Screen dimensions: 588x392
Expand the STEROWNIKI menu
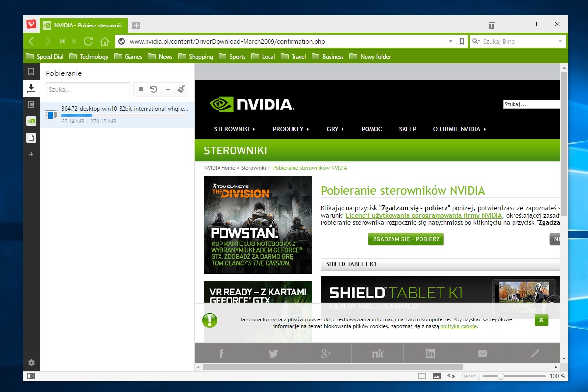[235, 129]
